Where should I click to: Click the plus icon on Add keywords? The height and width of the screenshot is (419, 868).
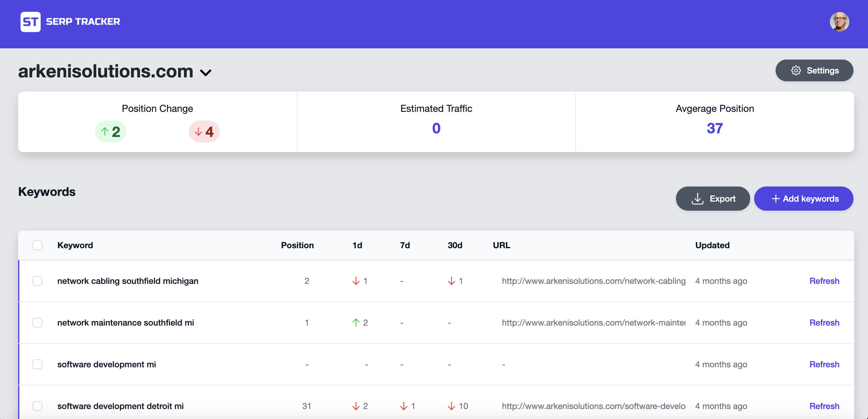775,199
